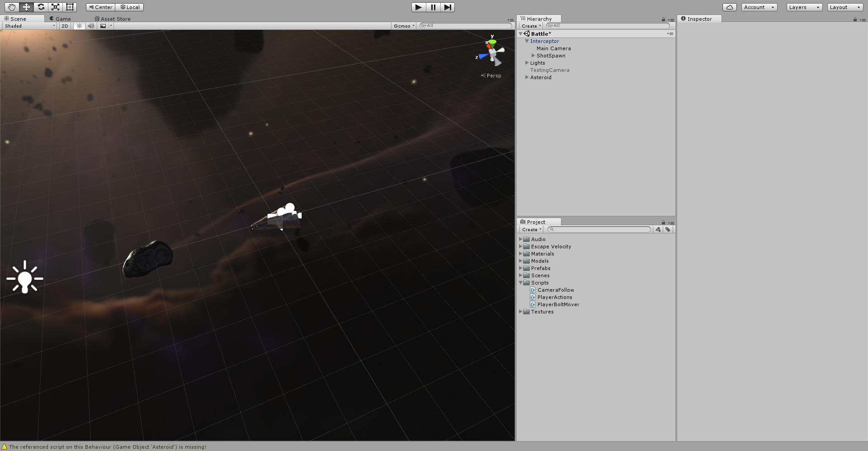Toggle scene audio
The width and height of the screenshot is (868, 451).
(x=91, y=26)
